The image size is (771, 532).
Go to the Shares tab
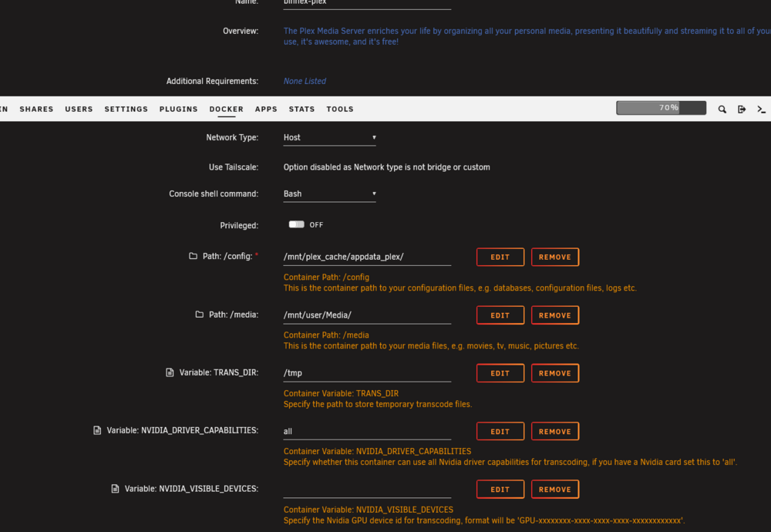[x=36, y=109]
